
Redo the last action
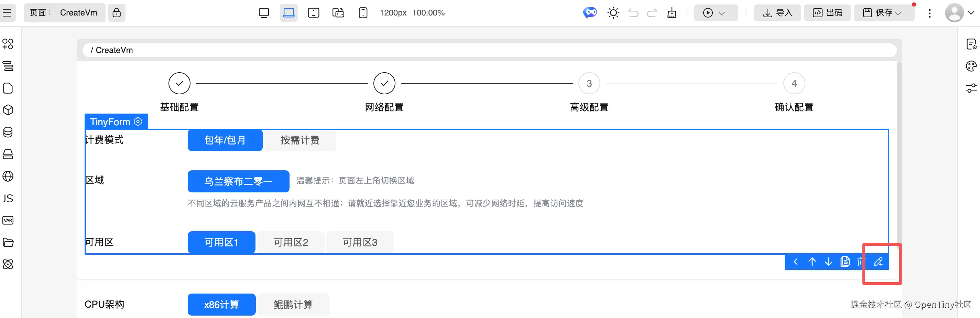[x=652, y=13]
